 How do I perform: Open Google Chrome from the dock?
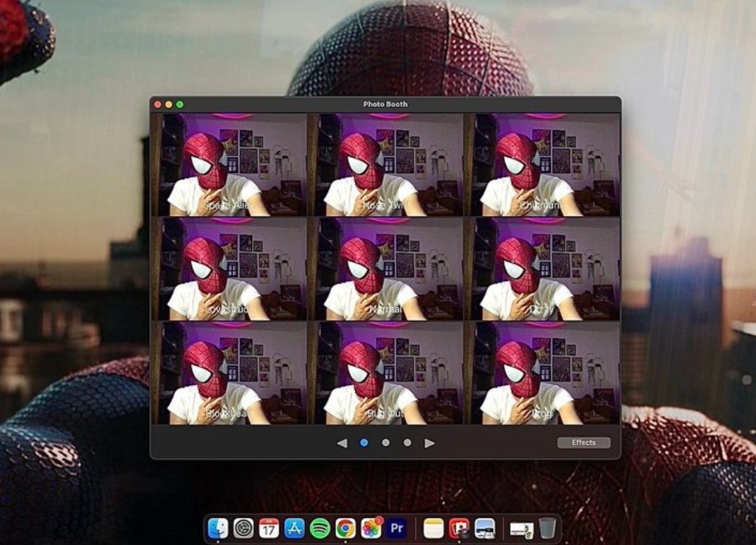coord(345,528)
